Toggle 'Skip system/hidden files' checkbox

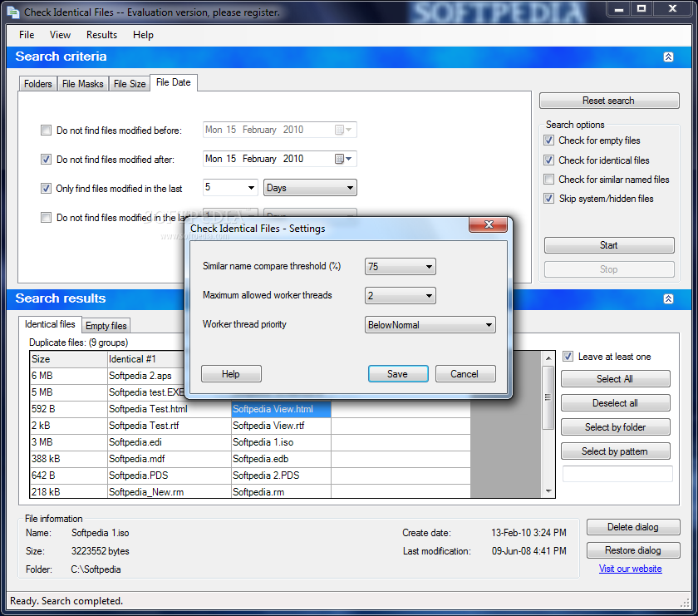[x=549, y=198]
